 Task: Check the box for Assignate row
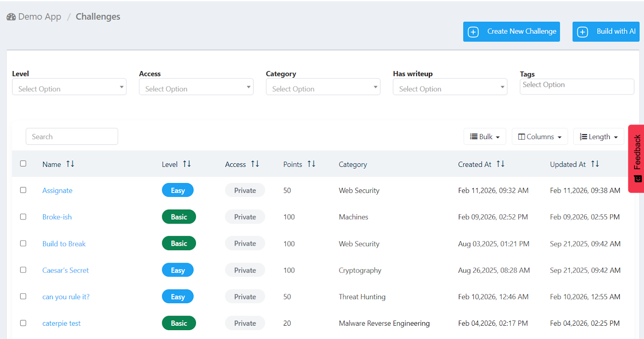pyautogui.click(x=23, y=190)
